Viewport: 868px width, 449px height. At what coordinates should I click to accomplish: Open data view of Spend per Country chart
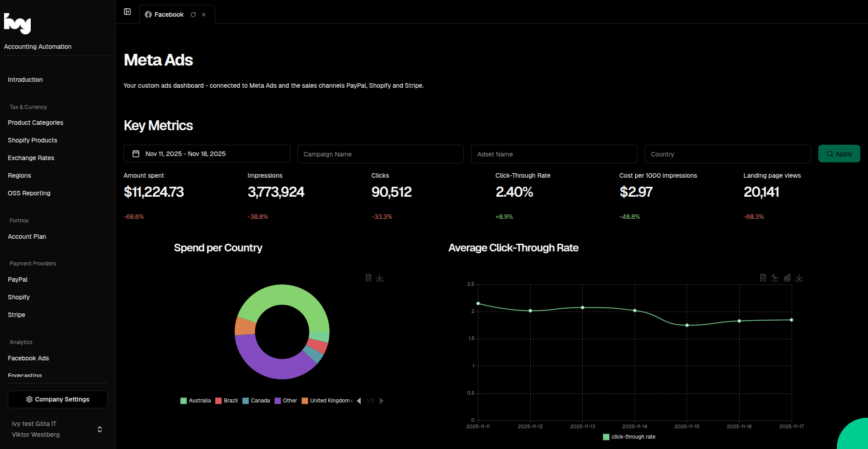pos(368,277)
